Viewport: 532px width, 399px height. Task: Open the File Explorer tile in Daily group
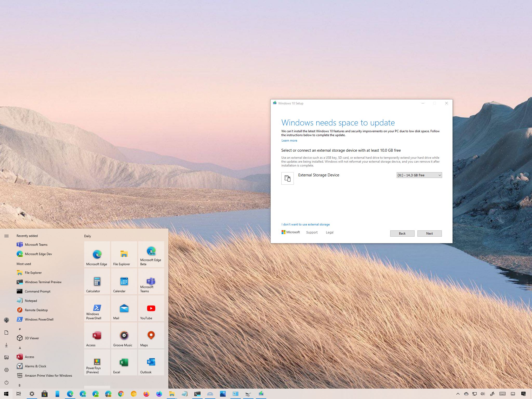tap(124, 254)
